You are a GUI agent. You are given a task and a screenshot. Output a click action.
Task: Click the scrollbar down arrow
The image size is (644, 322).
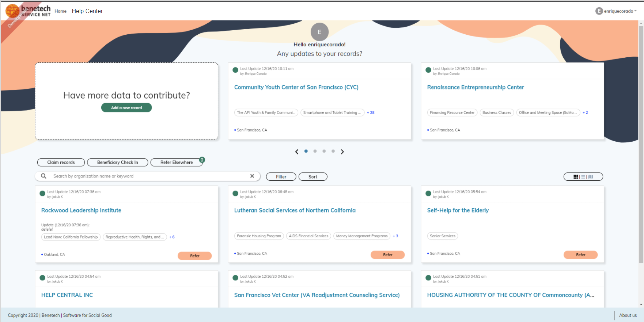pos(641,304)
